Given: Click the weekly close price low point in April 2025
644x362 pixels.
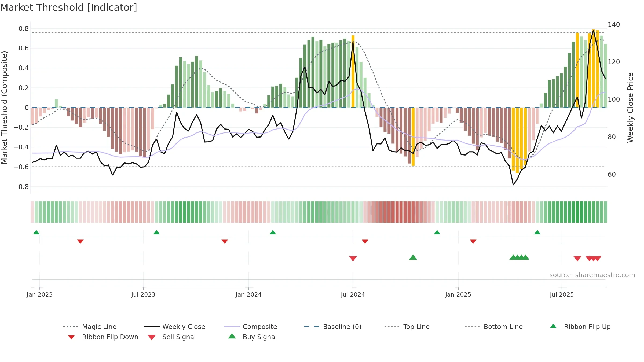Looking at the screenshot, I should 513,185.
